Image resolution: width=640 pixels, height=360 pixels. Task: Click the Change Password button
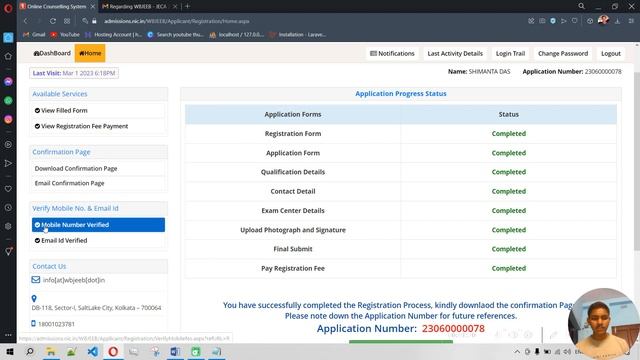[x=563, y=53]
